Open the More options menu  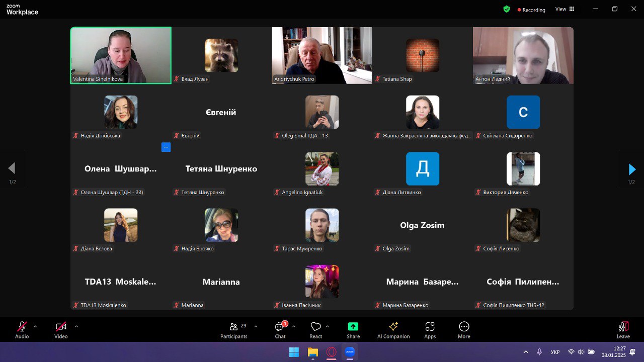pyautogui.click(x=464, y=330)
